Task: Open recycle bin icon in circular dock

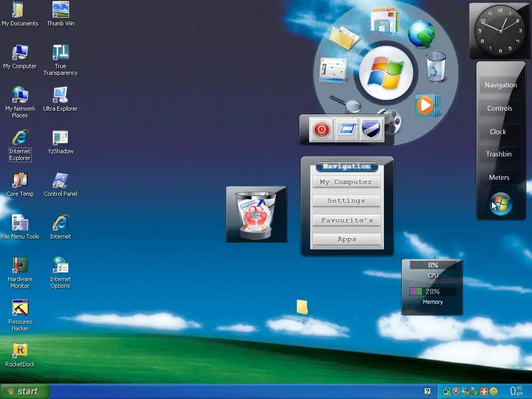Action: pyautogui.click(x=436, y=66)
